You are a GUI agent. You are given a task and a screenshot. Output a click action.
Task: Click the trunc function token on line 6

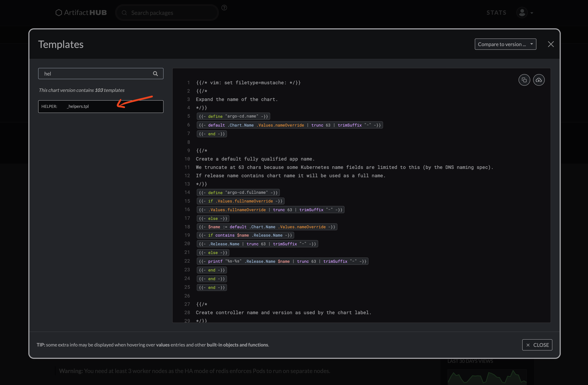coord(317,125)
